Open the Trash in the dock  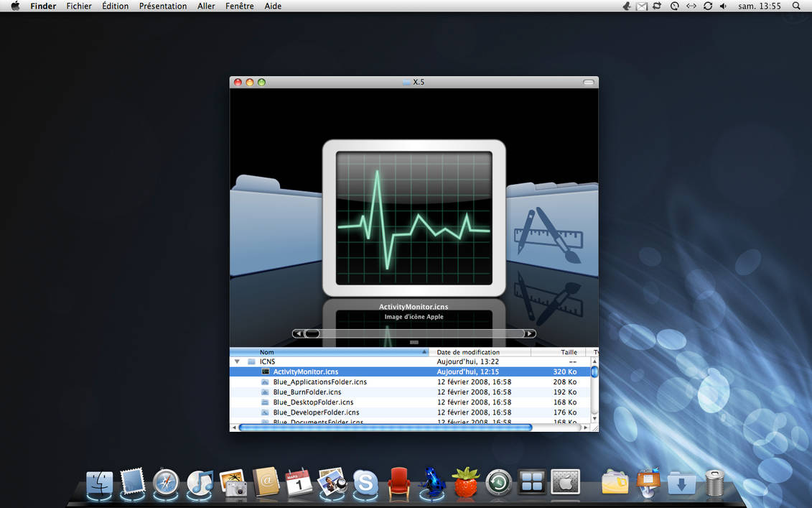coord(714,483)
